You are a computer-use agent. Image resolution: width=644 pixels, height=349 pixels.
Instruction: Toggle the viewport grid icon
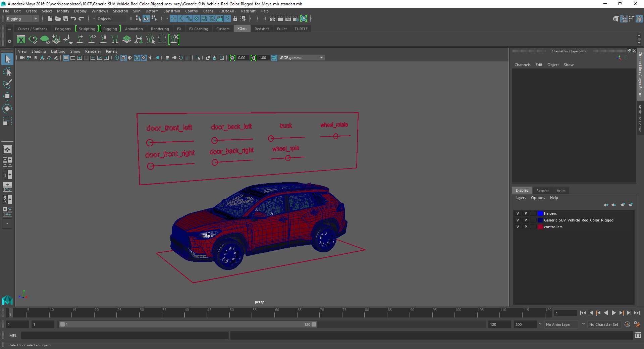point(66,58)
